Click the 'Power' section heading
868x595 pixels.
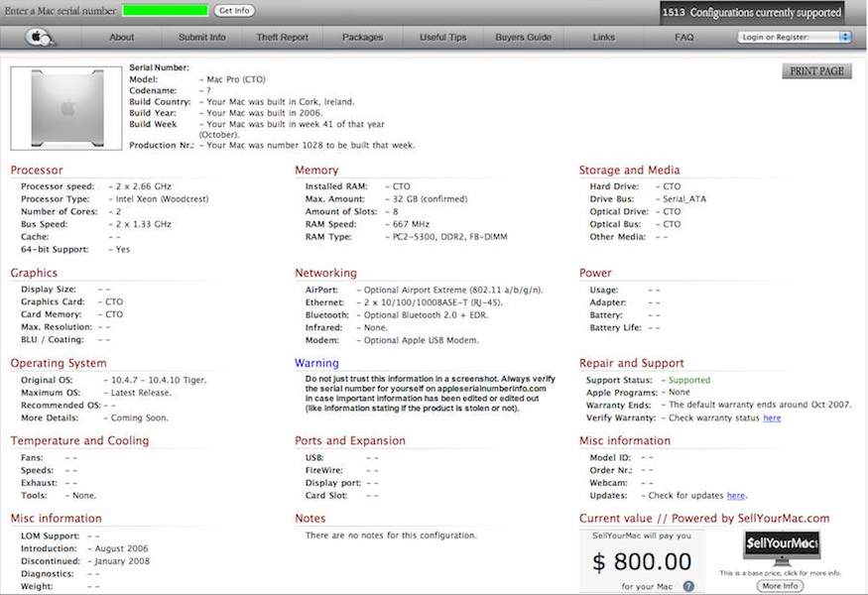coord(595,273)
